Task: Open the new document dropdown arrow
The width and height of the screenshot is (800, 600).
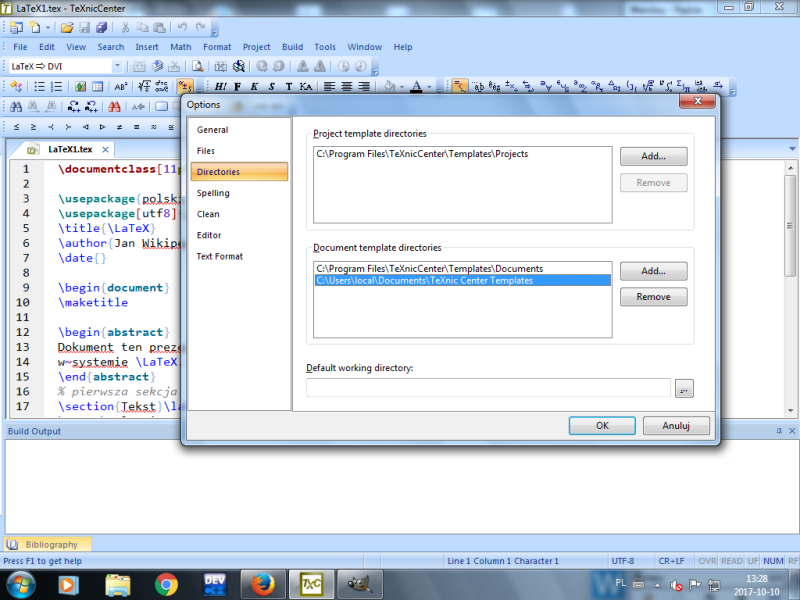Action: (47, 28)
